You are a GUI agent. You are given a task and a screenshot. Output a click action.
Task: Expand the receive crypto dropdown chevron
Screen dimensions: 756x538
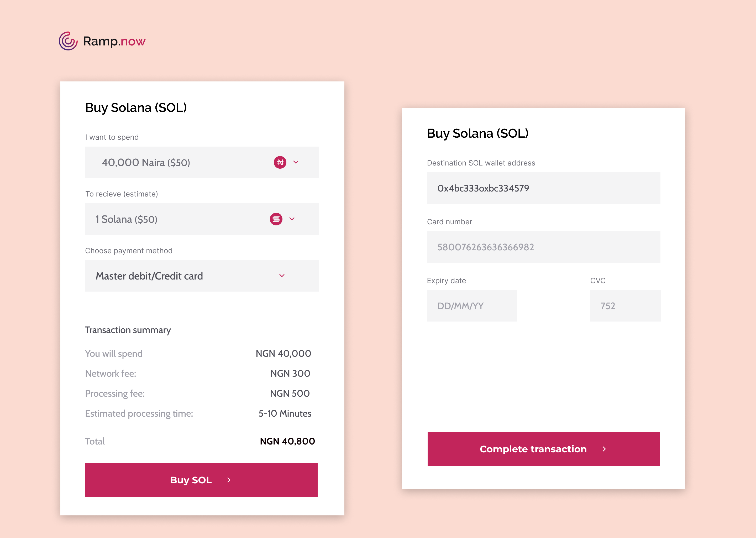tap(292, 219)
